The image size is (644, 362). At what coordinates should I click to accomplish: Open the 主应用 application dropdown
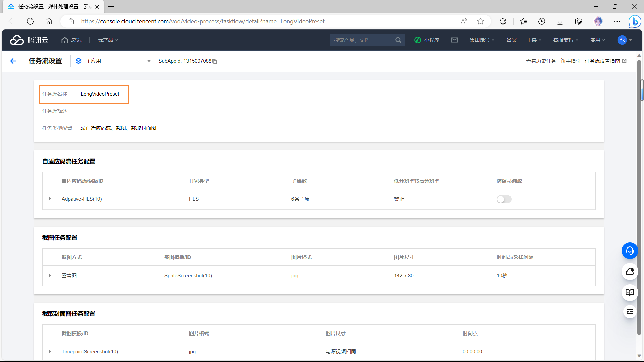click(x=112, y=61)
